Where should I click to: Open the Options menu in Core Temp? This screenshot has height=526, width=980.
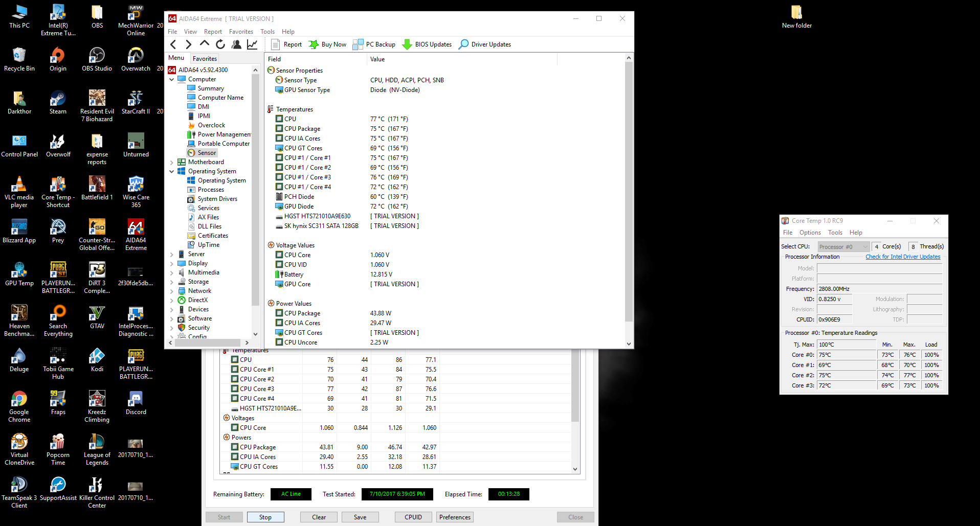[x=810, y=232]
